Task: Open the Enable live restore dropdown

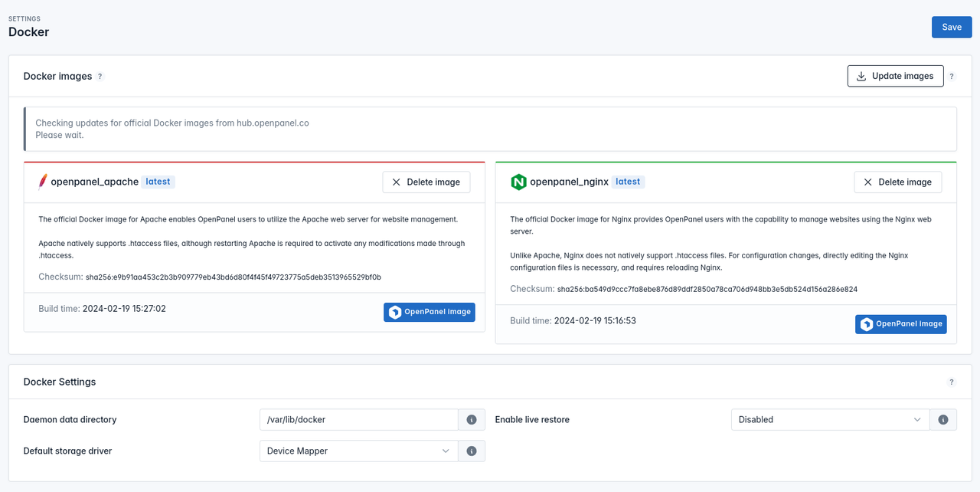Action: (830, 419)
